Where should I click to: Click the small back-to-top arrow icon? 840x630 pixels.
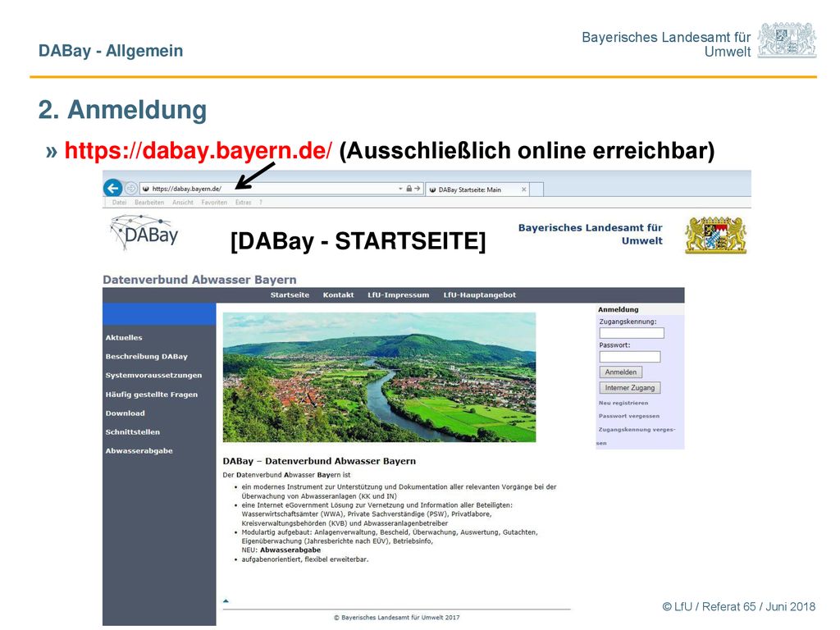click(226, 601)
